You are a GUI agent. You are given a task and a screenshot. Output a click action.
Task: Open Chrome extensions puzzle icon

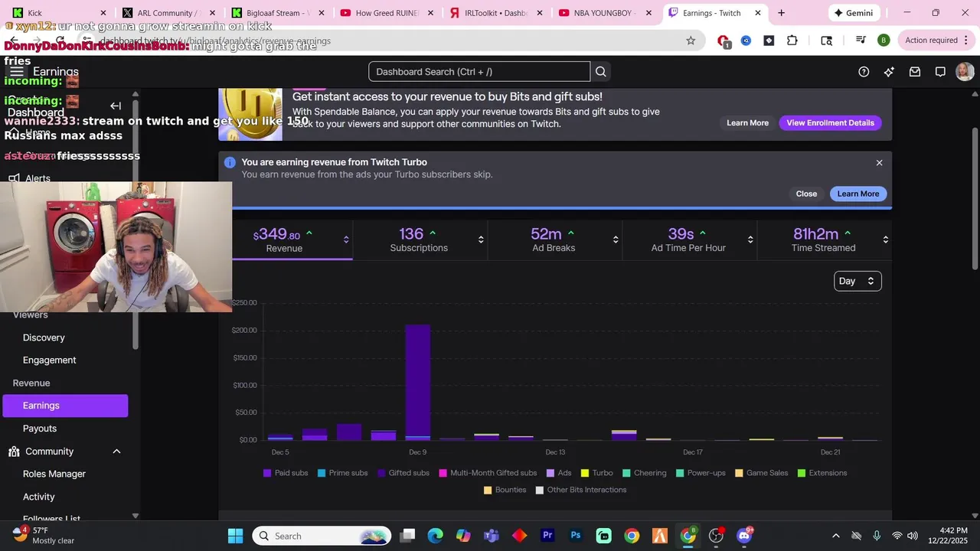(x=792, y=41)
